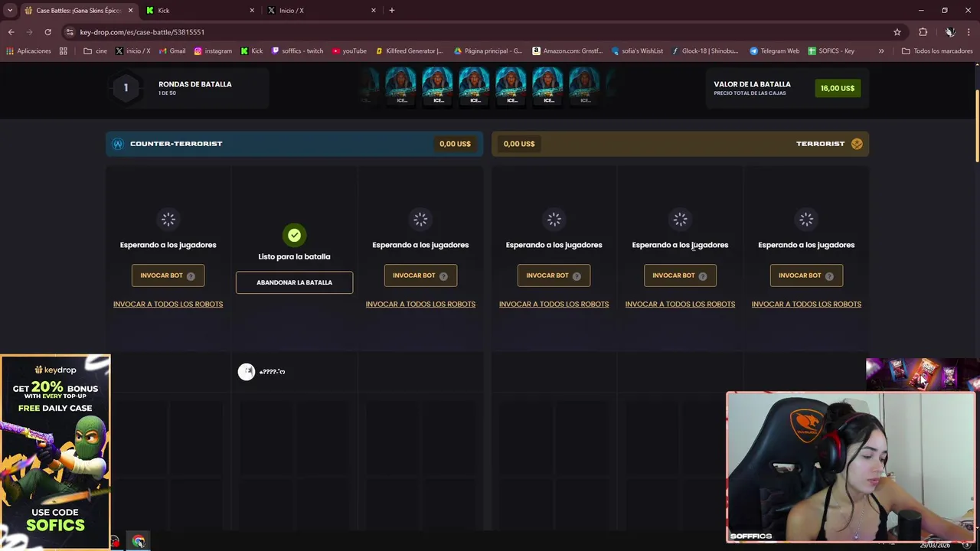Image resolution: width=980 pixels, height=551 pixels.
Task: Open the tab search dropdown arrow
Action: (x=10, y=10)
